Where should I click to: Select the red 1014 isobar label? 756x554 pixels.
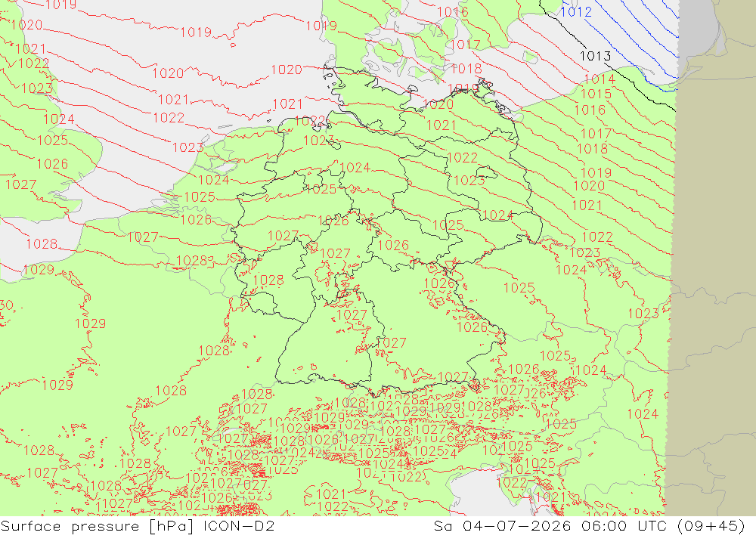pyautogui.click(x=600, y=79)
